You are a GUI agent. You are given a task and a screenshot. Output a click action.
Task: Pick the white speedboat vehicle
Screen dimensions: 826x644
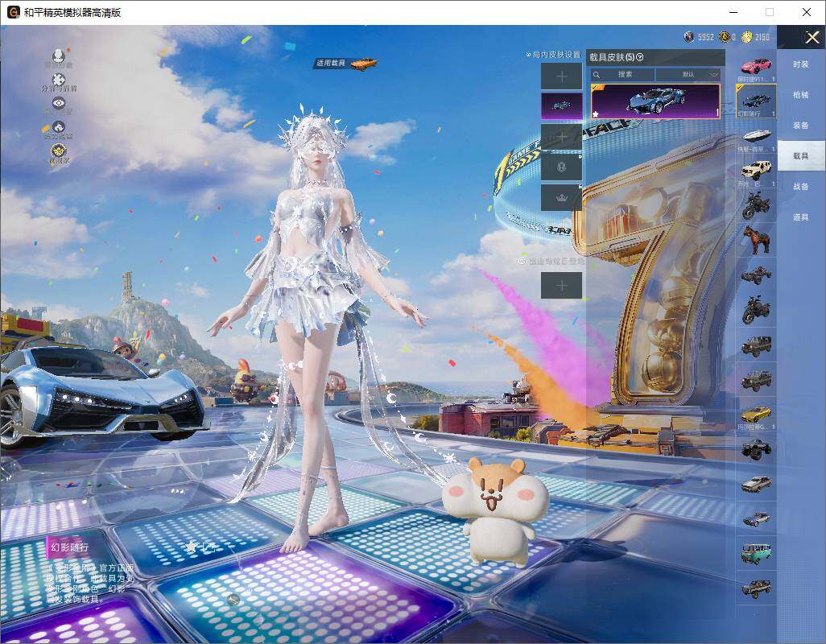click(756, 136)
